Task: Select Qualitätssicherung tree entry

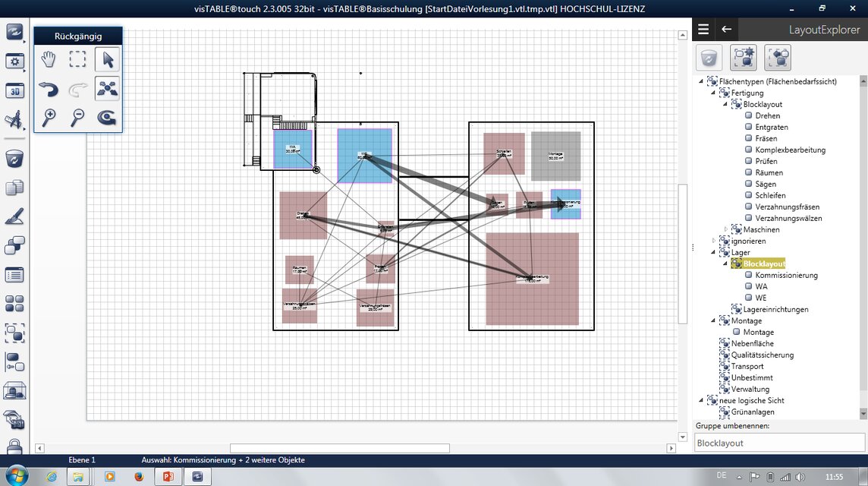Action: click(x=763, y=355)
